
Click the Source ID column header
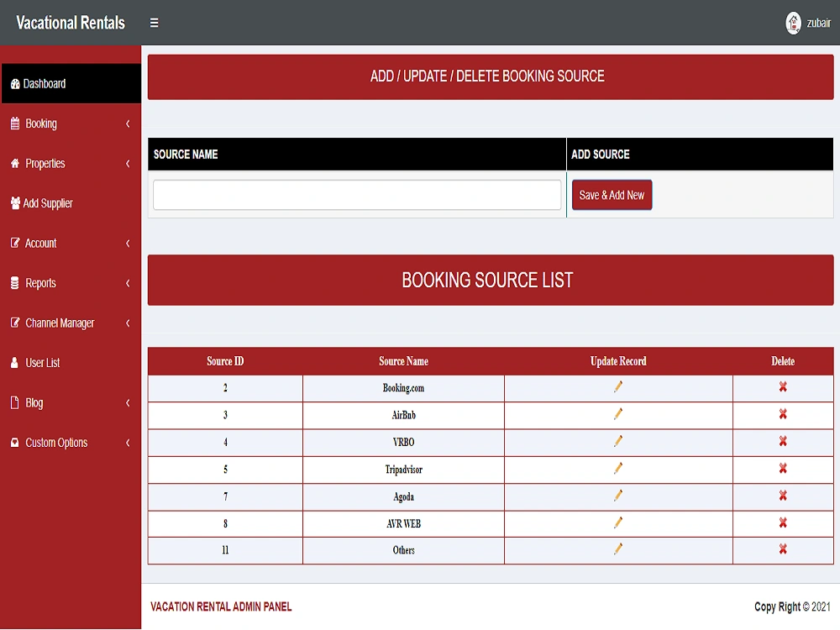225,361
